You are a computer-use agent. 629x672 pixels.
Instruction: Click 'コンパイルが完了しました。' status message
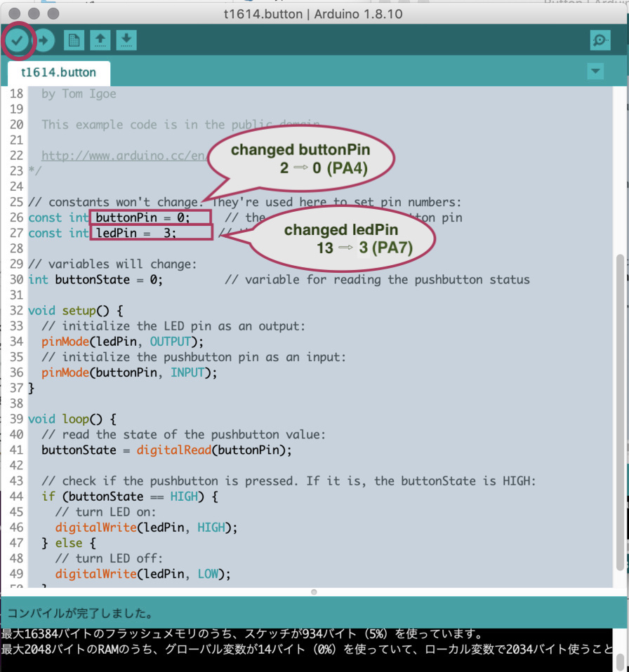point(81,613)
